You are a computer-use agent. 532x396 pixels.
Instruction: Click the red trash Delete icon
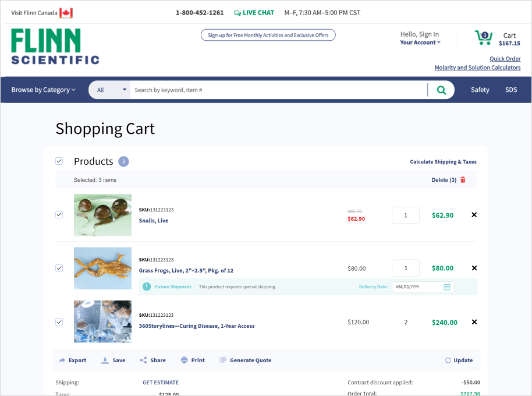click(x=463, y=180)
